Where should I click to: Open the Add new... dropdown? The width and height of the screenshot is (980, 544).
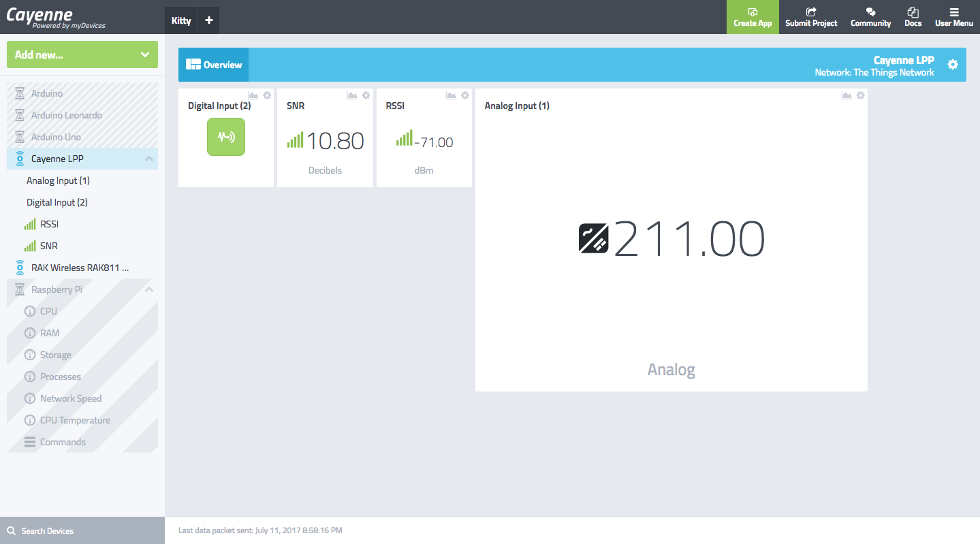click(82, 54)
